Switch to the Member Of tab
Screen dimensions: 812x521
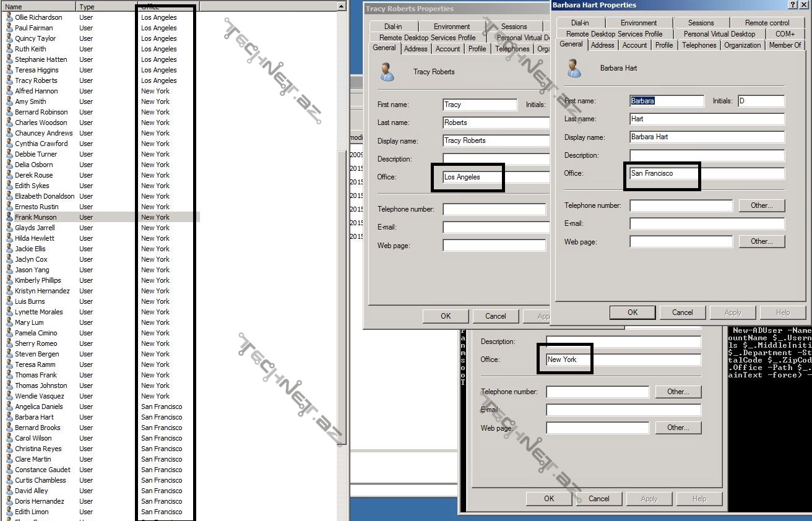785,45
